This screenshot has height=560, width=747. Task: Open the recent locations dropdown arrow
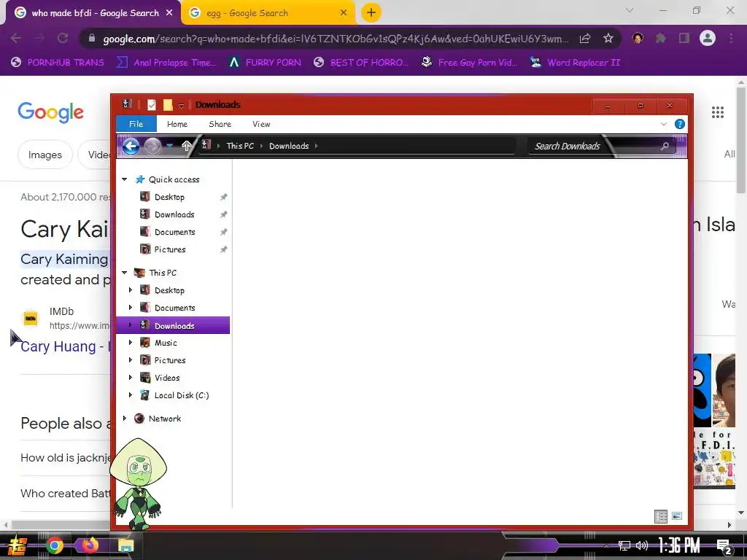point(169,146)
